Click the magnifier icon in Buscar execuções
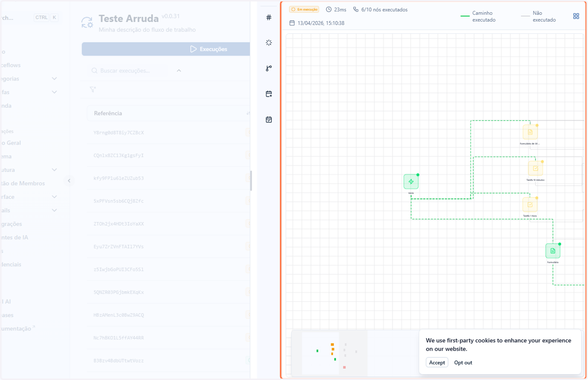 pyautogui.click(x=94, y=71)
